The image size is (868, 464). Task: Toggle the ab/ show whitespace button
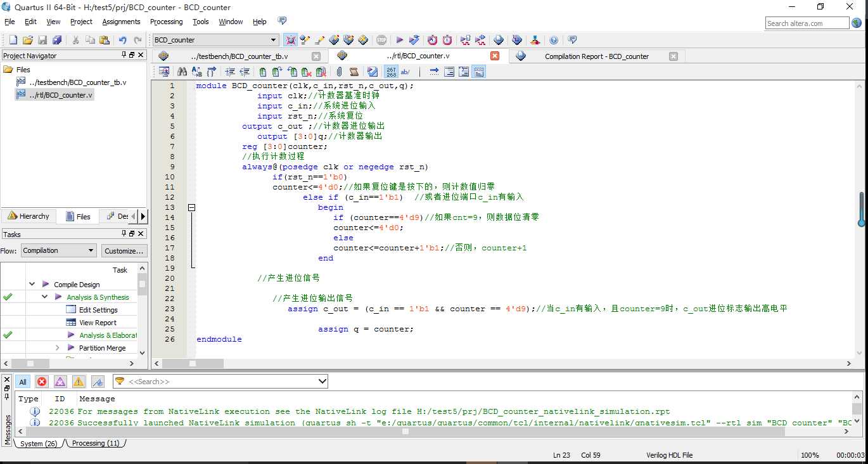pyautogui.click(x=405, y=72)
